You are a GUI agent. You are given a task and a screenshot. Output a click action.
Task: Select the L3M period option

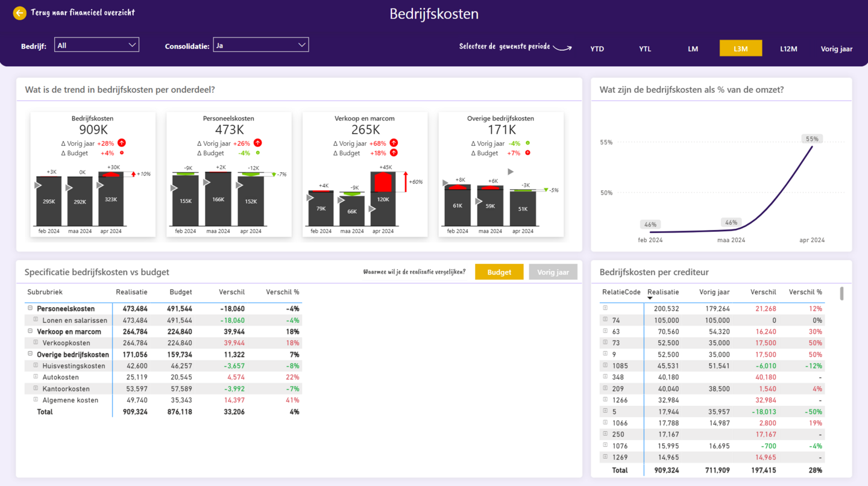[740, 49]
